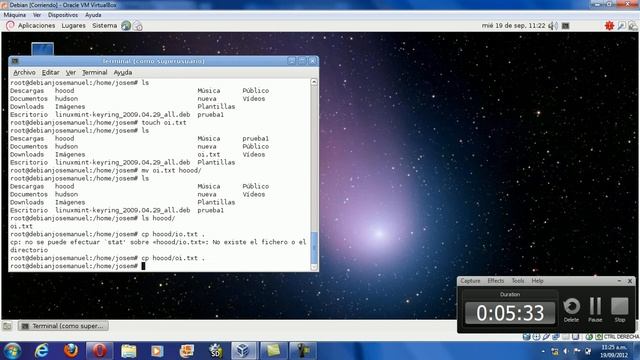This screenshot has width=640, height=360.
Task: Open VirtualBox Ayuda menu
Action: click(93, 15)
